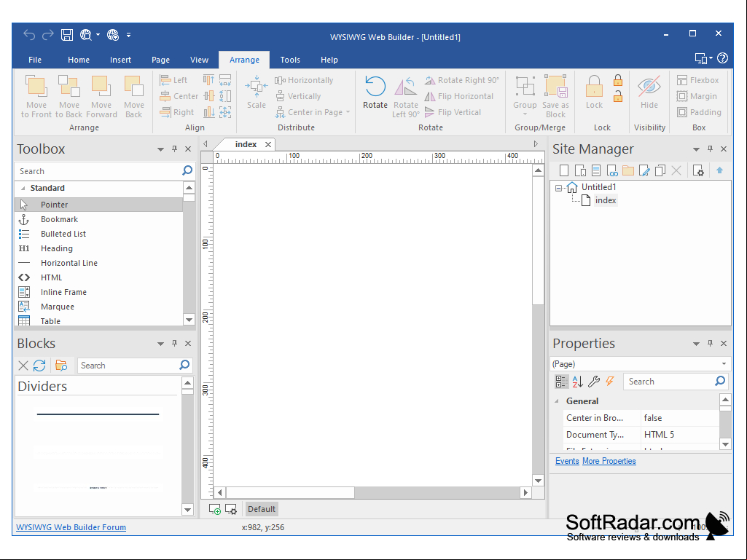Click the Save as Block icon
This screenshot has height=560, width=747.
tap(555, 86)
